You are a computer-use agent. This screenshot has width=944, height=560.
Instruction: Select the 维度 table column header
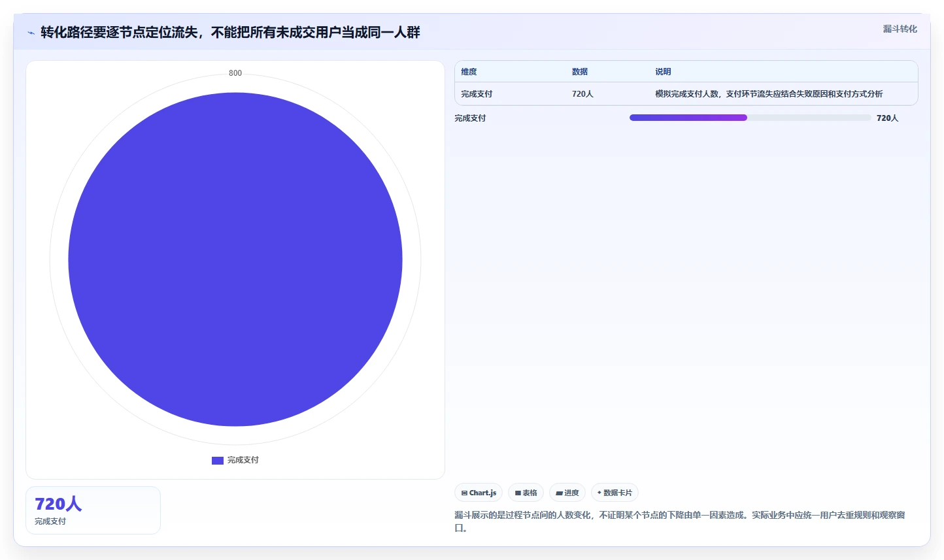point(469,72)
